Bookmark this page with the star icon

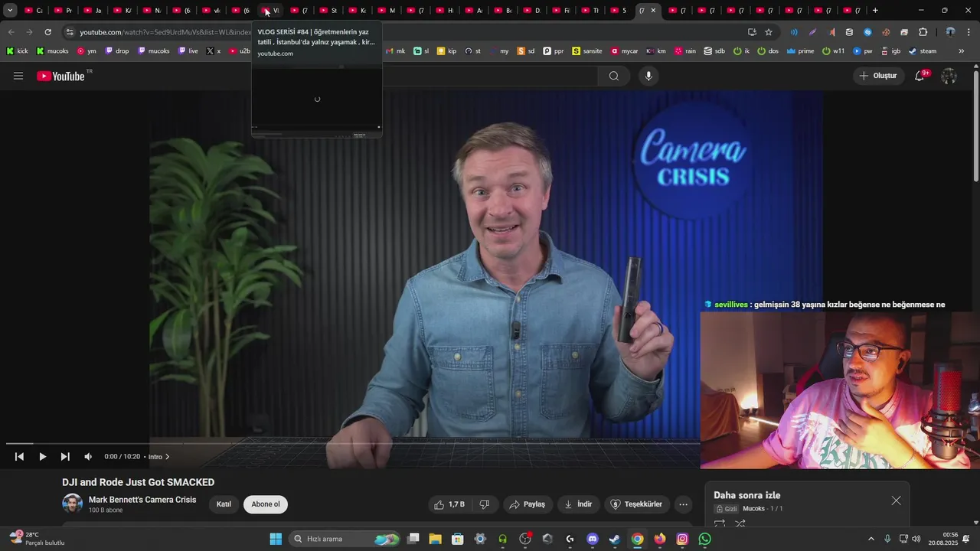(769, 32)
